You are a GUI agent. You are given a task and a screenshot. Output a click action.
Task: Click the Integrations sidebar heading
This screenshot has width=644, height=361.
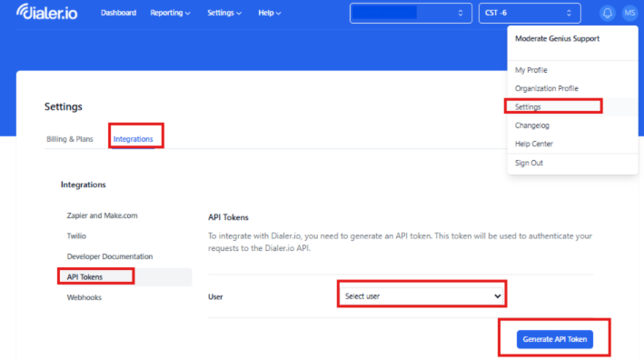point(84,185)
